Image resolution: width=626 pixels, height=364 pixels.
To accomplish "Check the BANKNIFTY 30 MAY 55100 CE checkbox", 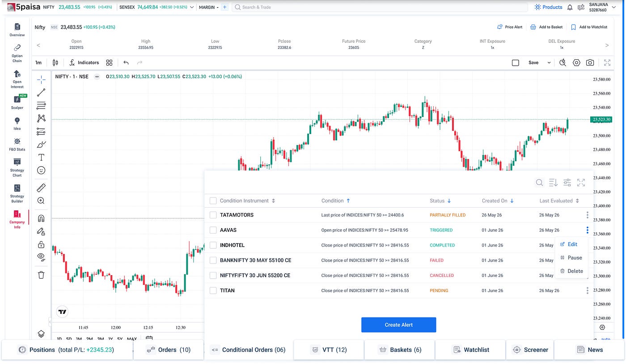I will pos(213,260).
